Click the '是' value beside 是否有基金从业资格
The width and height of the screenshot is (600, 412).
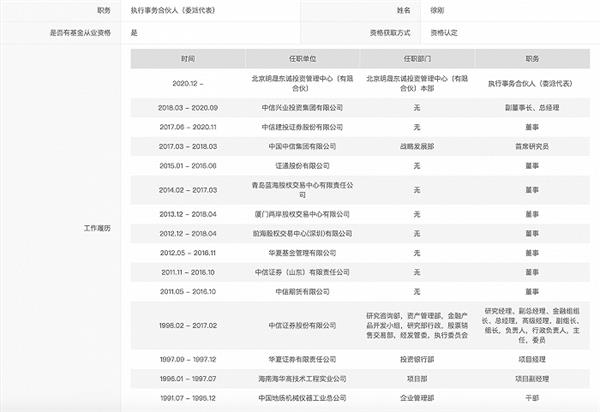pos(134,33)
